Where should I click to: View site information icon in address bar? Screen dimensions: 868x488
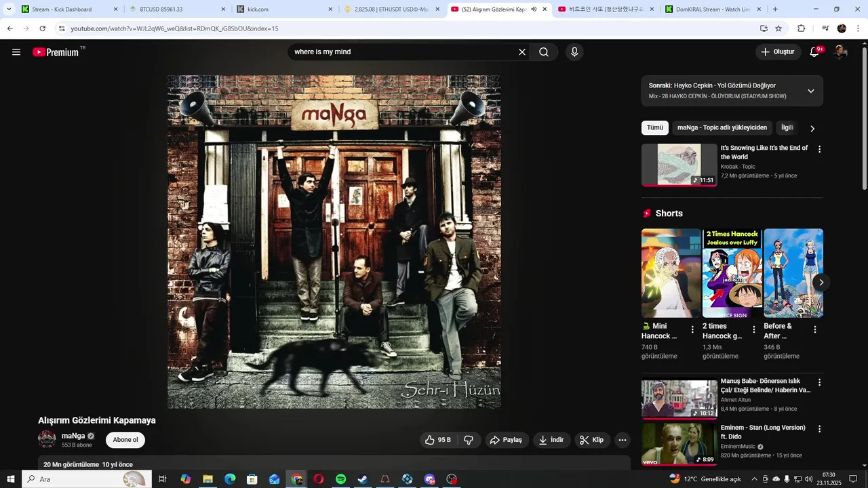coord(62,28)
